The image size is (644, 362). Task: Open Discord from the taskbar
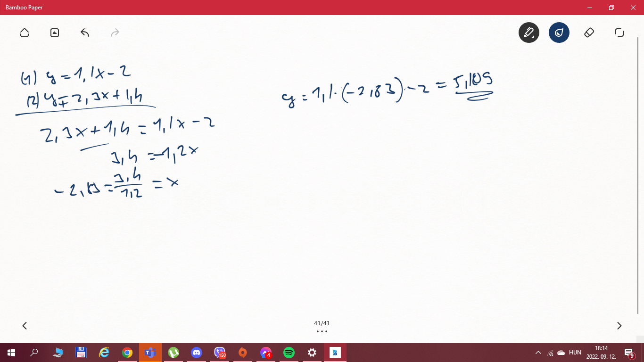197,353
